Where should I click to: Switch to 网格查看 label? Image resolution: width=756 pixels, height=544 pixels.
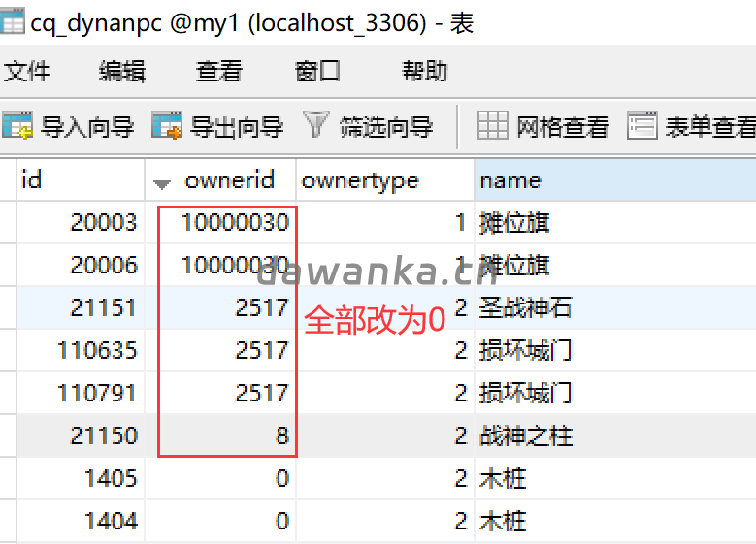[x=563, y=127]
